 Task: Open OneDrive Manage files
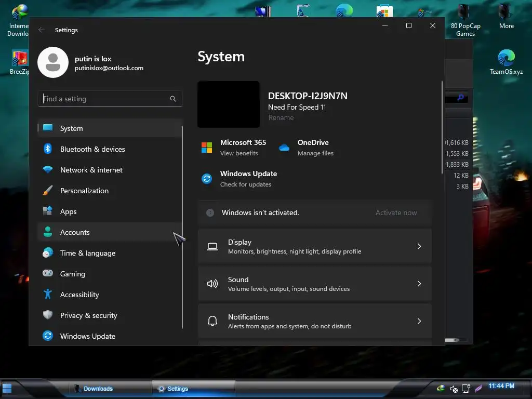tap(315, 153)
